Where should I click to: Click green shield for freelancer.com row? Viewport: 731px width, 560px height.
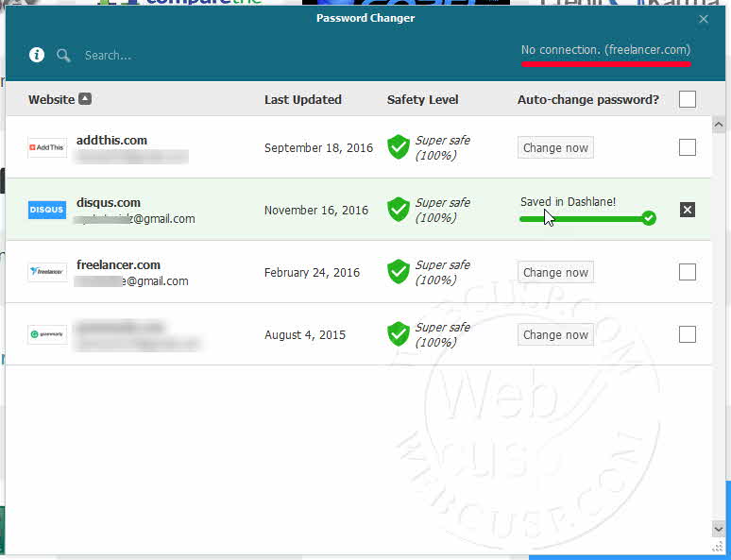point(399,272)
